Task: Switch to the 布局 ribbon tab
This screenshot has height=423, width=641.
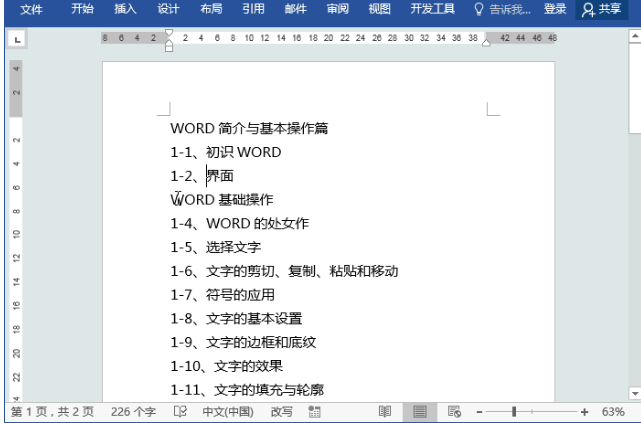Action: pyautogui.click(x=211, y=9)
